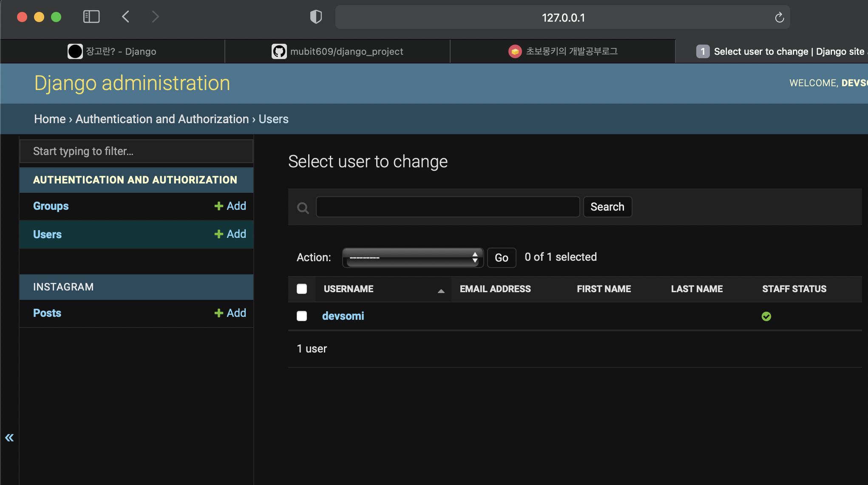Click the magnifier icon beside search field
Viewport: 868px width, 485px height.
[x=303, y=208]
